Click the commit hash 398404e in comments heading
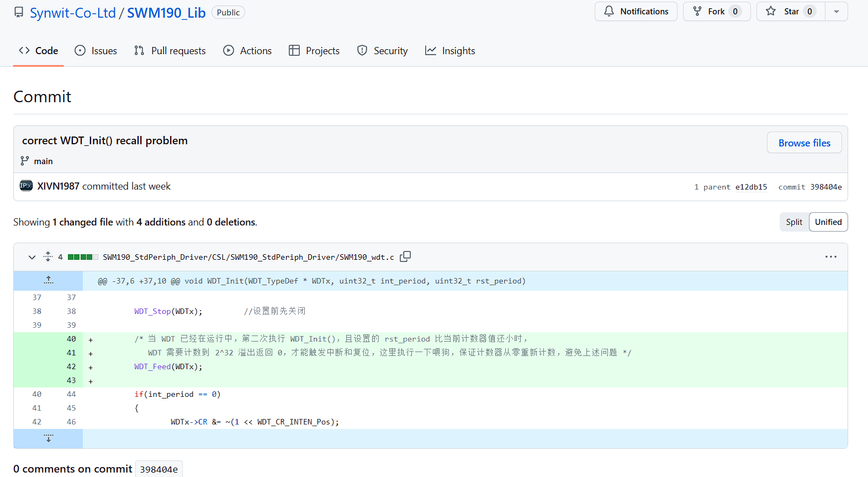The height and width of the screenshot is (477, 868). pyautogui.click(x=158, y=469)
